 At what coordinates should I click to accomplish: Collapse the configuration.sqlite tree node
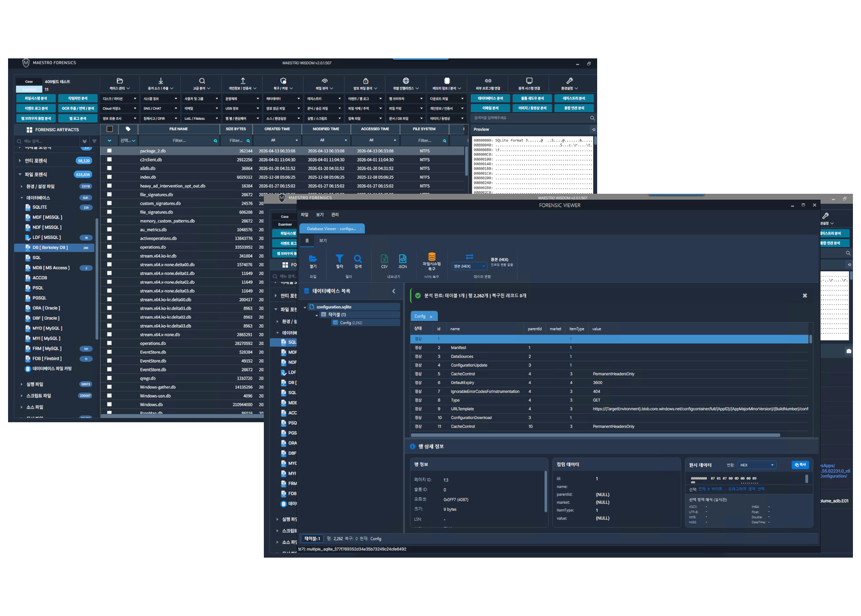point(305,307)
